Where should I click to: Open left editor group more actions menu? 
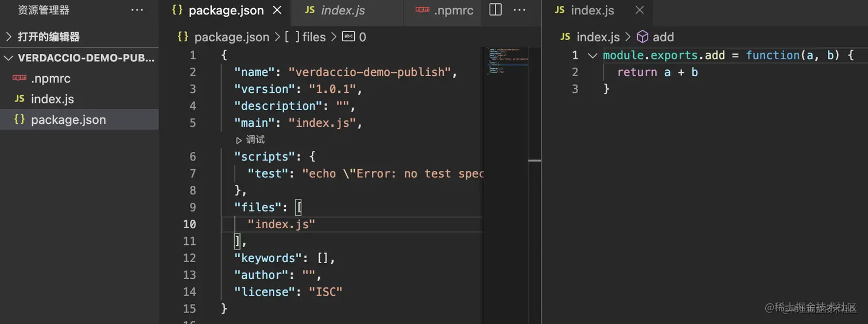pyautogui.click(x=519, y=10)
